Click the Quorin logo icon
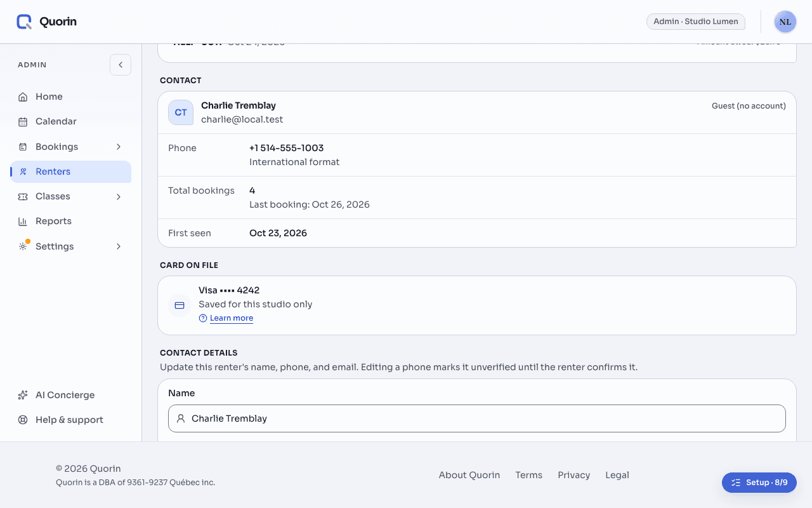 click(x=24, y=22)
